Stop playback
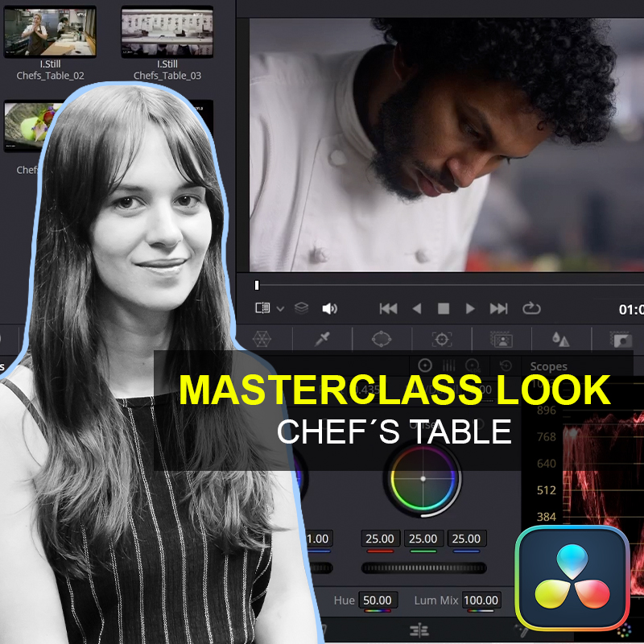644x644 pixels. 444,308
